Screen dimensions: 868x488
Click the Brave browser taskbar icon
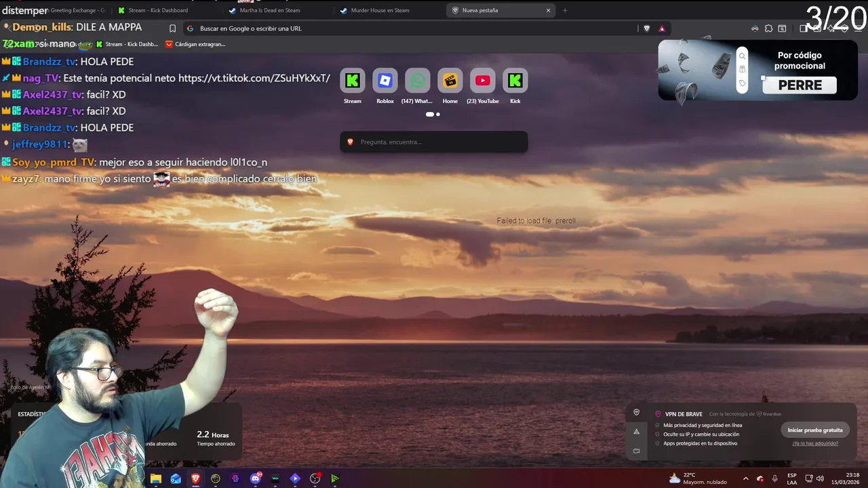pos(195,479)
